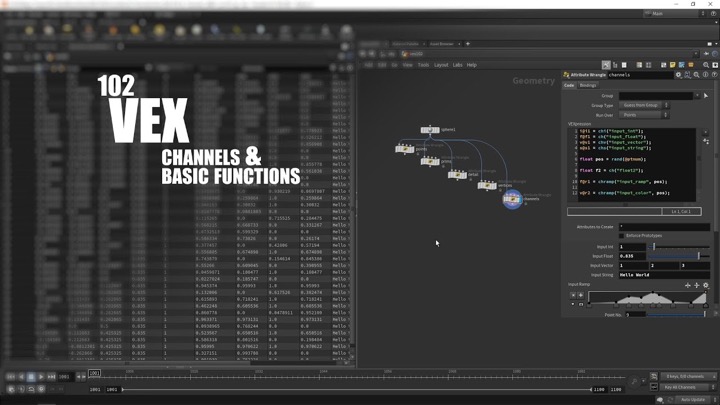Click the right ramp arrows icon
This screenshot has width=720, height=405.
pyautogui.click(x=697, y=286)
